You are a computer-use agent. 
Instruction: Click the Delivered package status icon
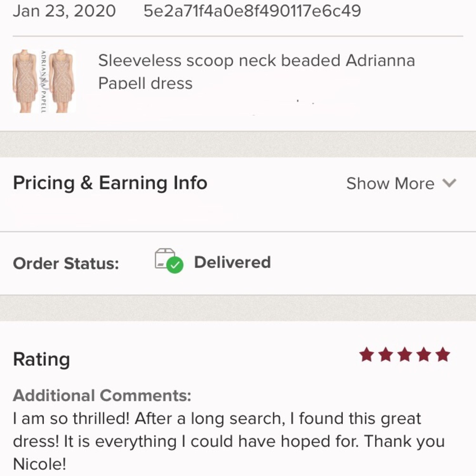pos(167,261)
